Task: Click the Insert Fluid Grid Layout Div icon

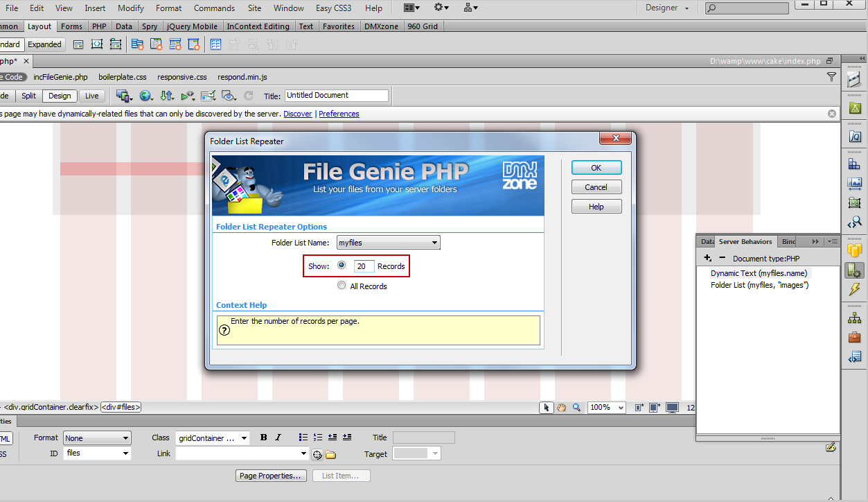Action: coord(97,44)
